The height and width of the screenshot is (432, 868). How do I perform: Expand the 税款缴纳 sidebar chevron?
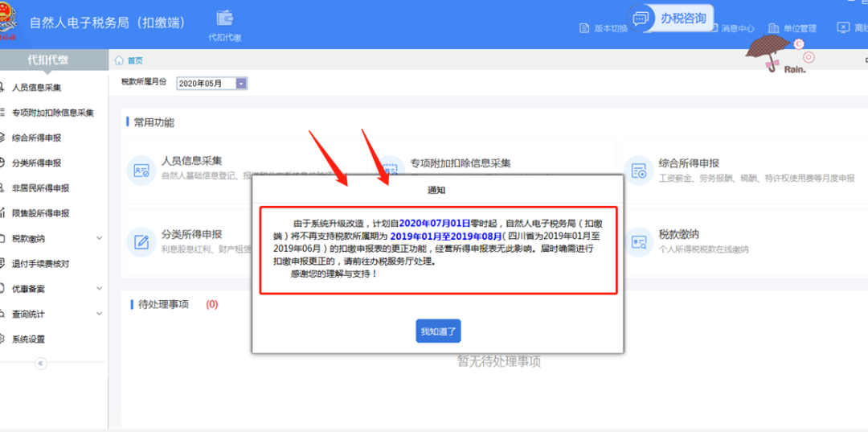[100, 238]
